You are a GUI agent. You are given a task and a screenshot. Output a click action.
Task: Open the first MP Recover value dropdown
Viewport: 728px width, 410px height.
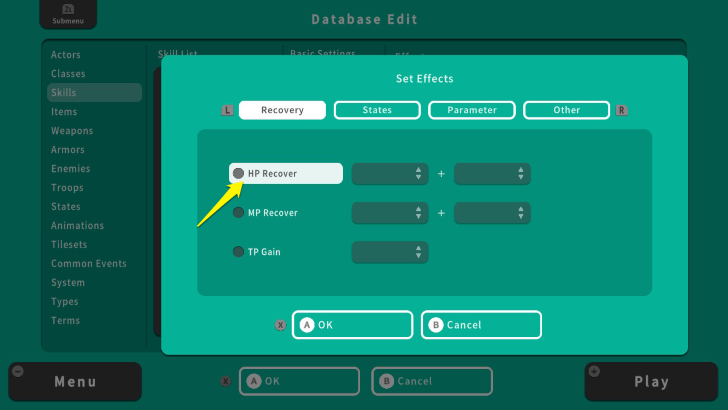390,213
